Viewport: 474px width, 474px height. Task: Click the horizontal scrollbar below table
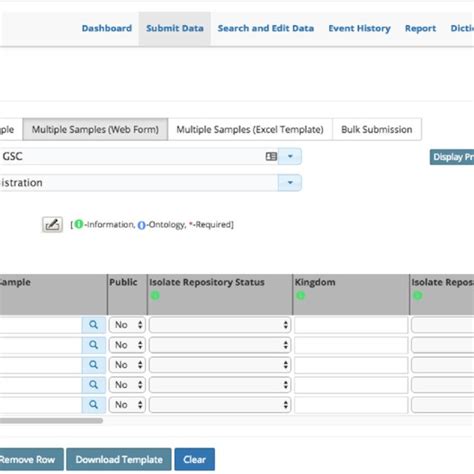coord(51,421)
